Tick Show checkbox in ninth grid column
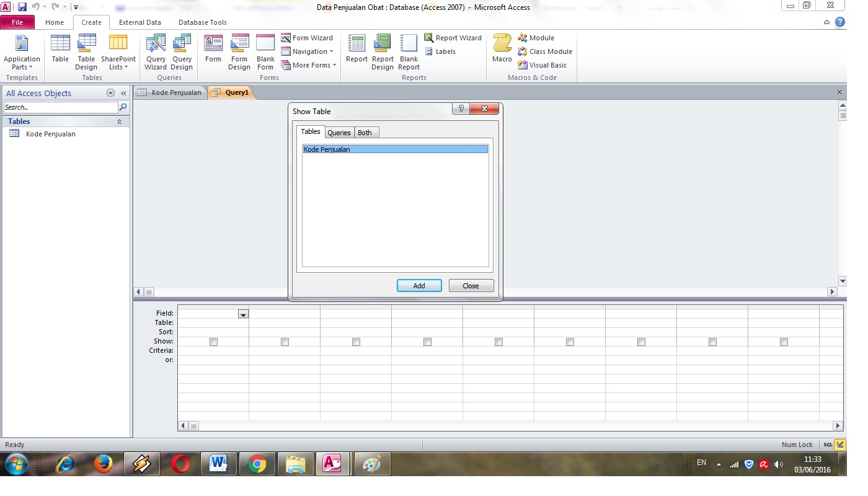This screenshot has width=868, height=496. [784, 342]
